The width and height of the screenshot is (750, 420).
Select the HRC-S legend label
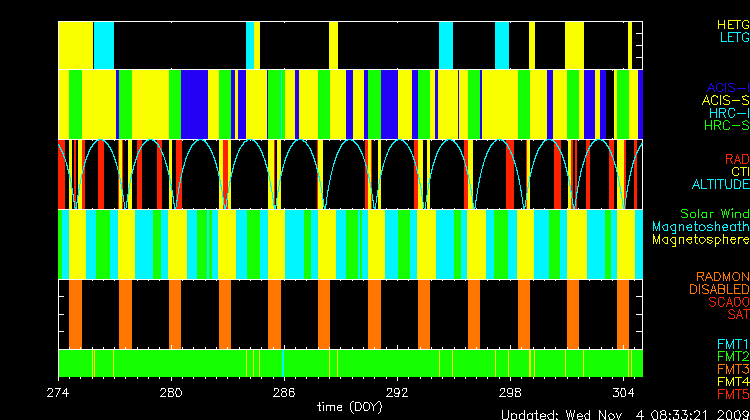point(725,126)
